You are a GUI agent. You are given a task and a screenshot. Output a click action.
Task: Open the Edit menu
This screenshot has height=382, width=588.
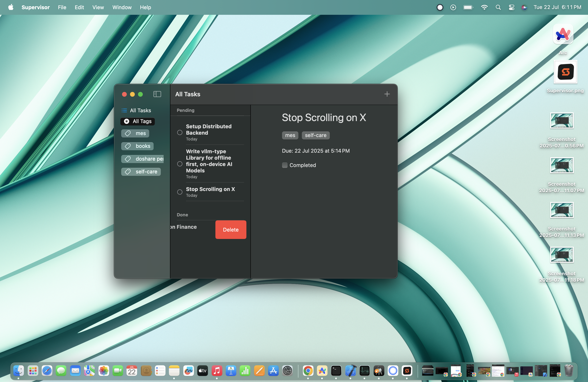pos(79,7)
